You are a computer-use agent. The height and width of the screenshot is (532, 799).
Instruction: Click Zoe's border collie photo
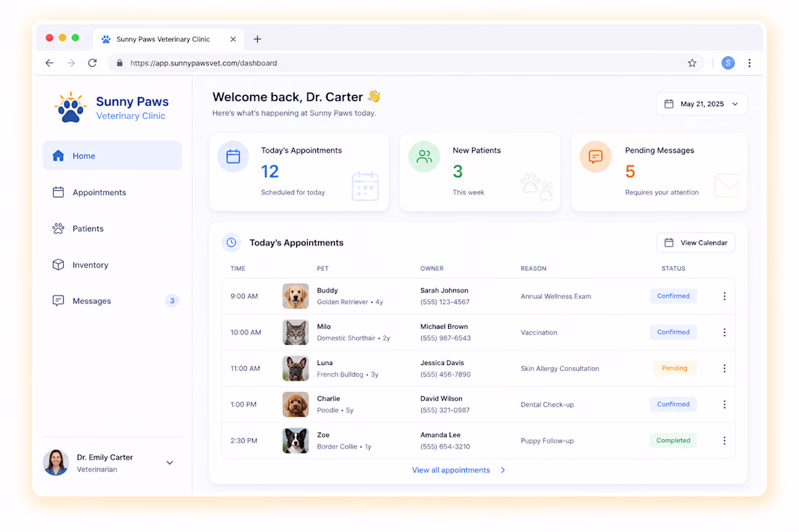[x=296, y=441]
